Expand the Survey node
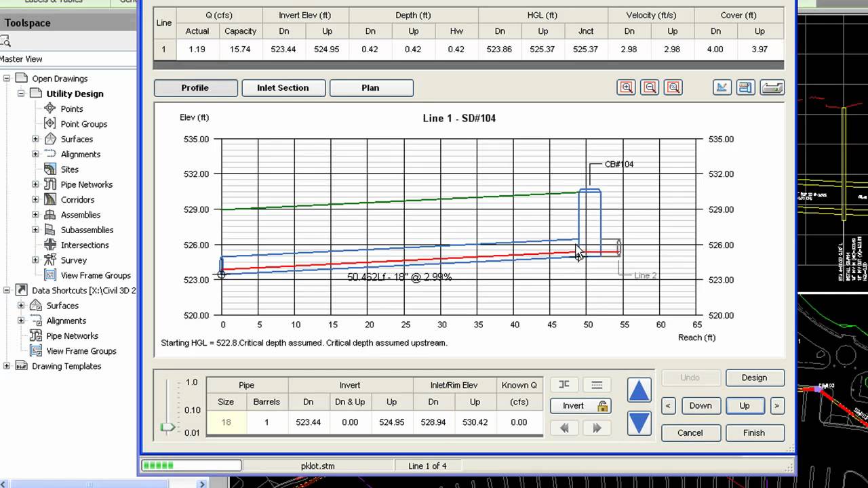This screenshot has height=488, width=868. [x=35, y=260]
